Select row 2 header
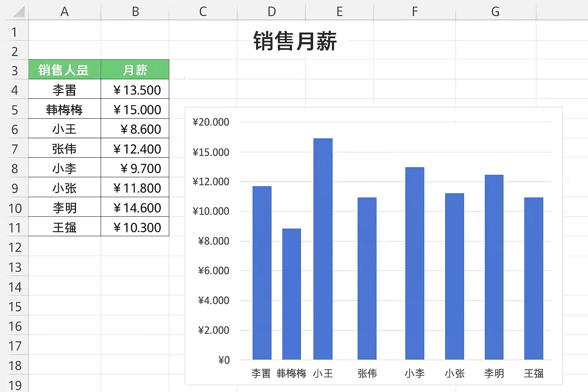Screen dimensions: 588x392 (15, 51)
